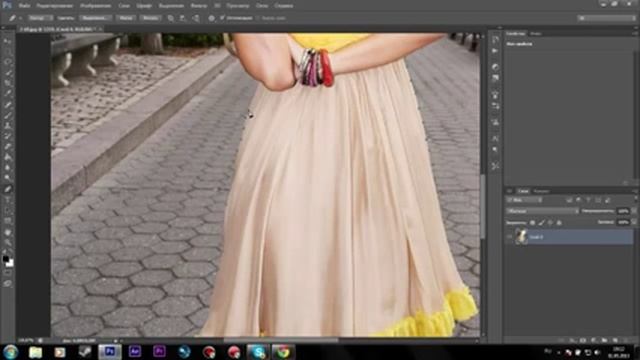
Task: Select the Crop tool
Action: pos(7,83)
